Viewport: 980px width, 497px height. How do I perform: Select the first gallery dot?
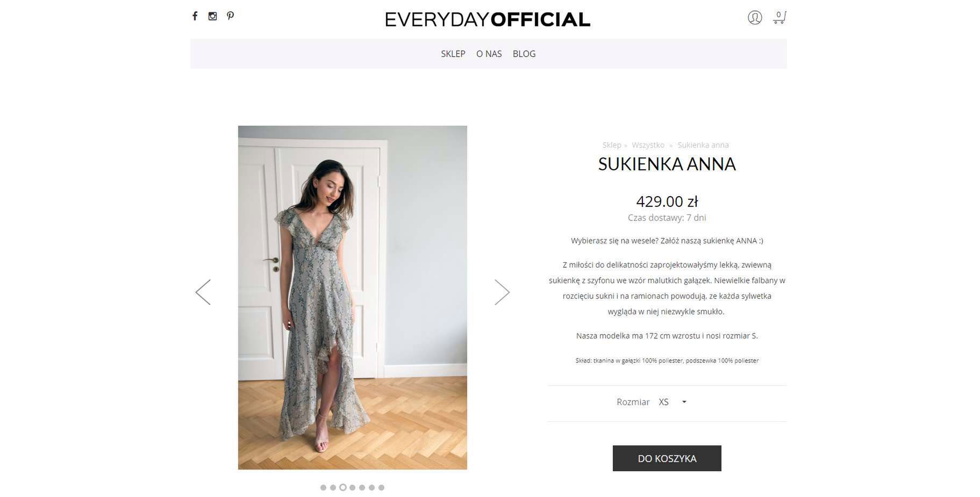[323, 487]
